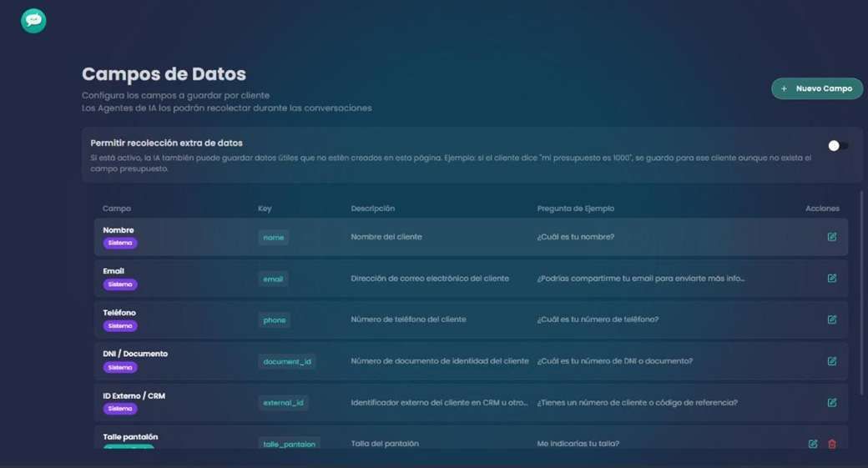
Task: Click the Sistema badge under Email
Action: [x=120, y=284]
